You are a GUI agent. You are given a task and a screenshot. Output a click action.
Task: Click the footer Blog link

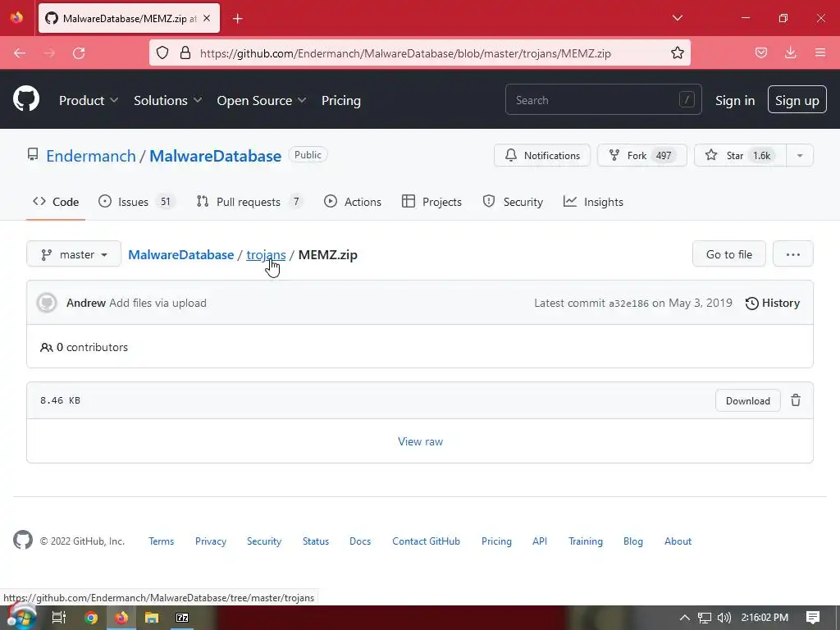coord(632,541)
